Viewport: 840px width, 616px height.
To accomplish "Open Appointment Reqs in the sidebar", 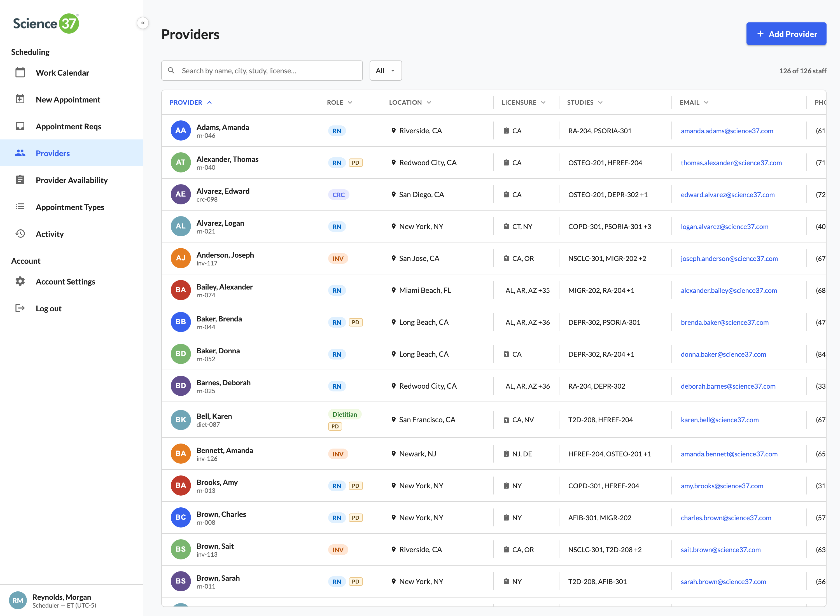I will tap(72, 126).
